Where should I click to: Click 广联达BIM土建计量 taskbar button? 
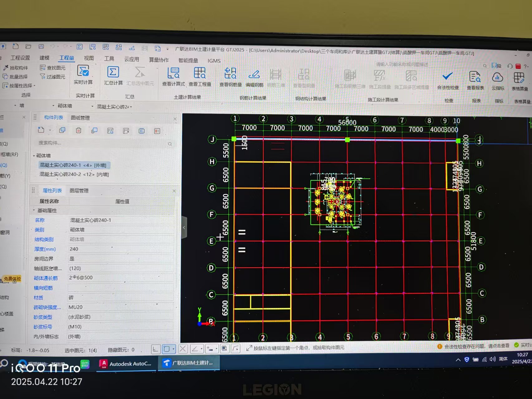[x=189, y=363]
